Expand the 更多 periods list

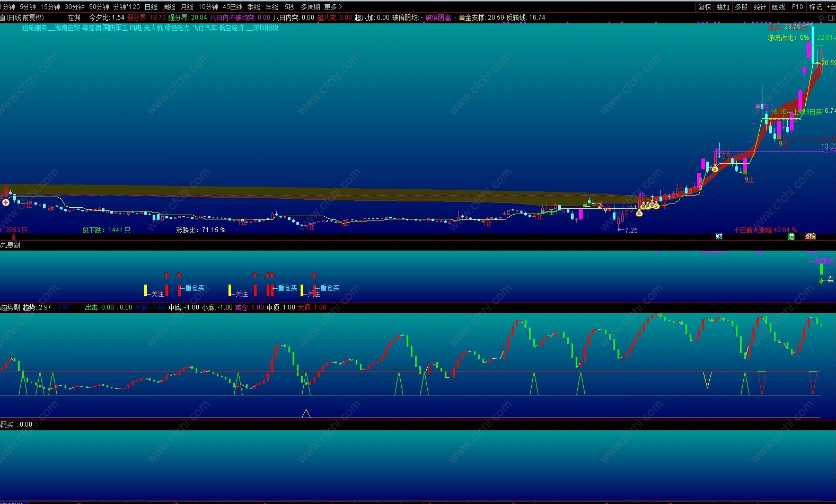pyautogui.click(x=333, y=7)
